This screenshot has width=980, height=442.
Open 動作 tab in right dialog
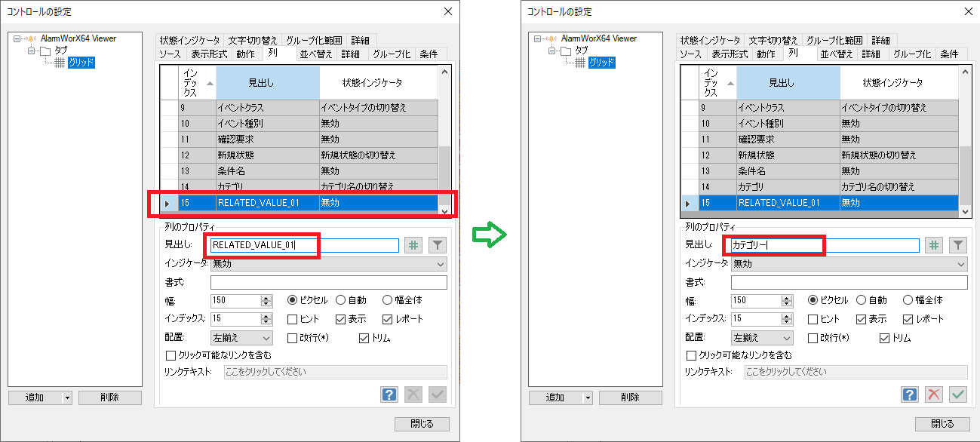766,54
